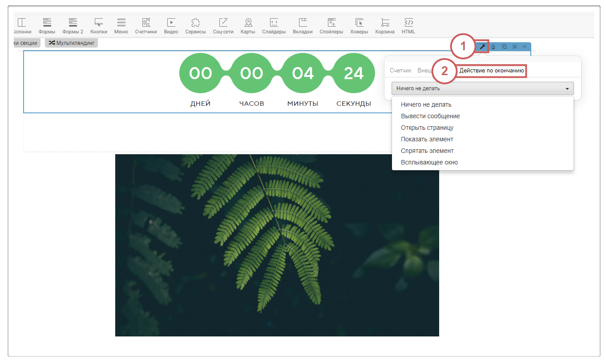Screen dimensions: 606x364
Task: Choose Всплывающее окно option
Action: (429, 162)
